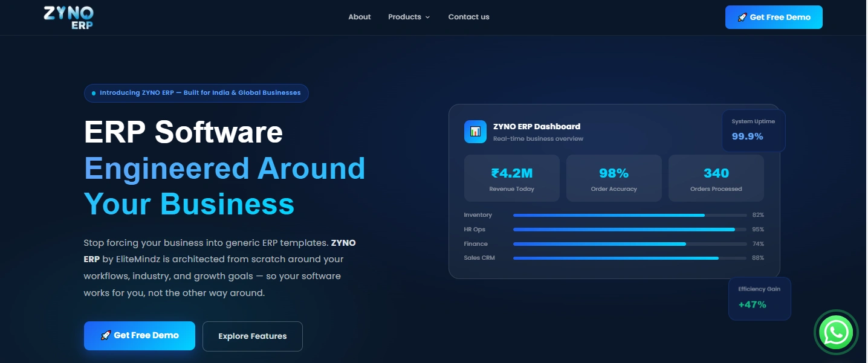868x363 pixels.
Task: Click the Finance progress bar
Action: coord(630,244)
